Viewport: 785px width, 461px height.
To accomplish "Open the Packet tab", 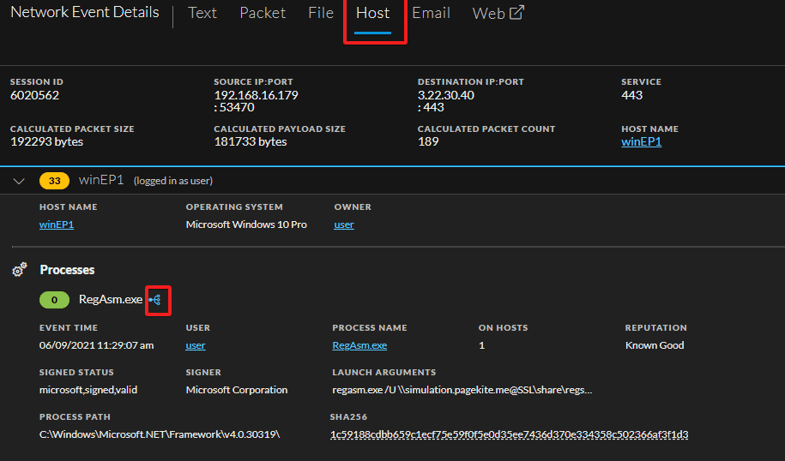I will coord(262,13).
